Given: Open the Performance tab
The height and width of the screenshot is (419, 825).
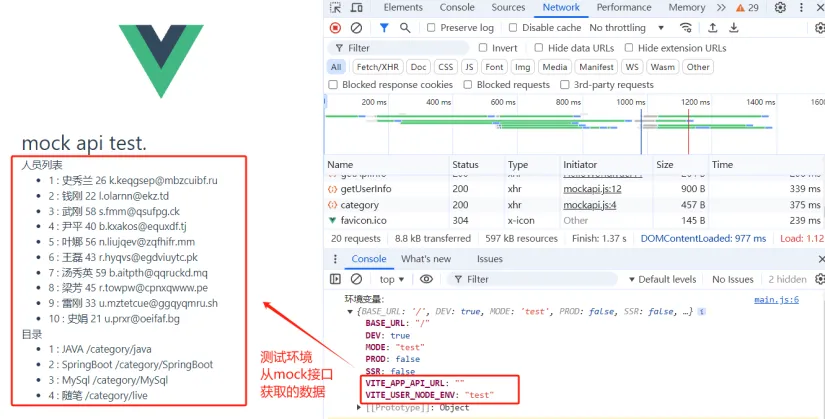Looking at the screenshot, I should [623, 8].
